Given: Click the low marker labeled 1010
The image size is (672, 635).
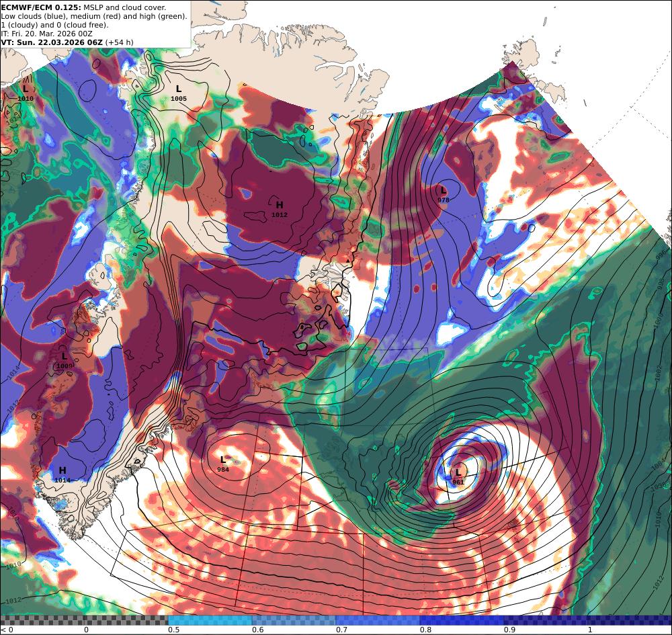Looking at the screenshot, I should tap(26, 93).
